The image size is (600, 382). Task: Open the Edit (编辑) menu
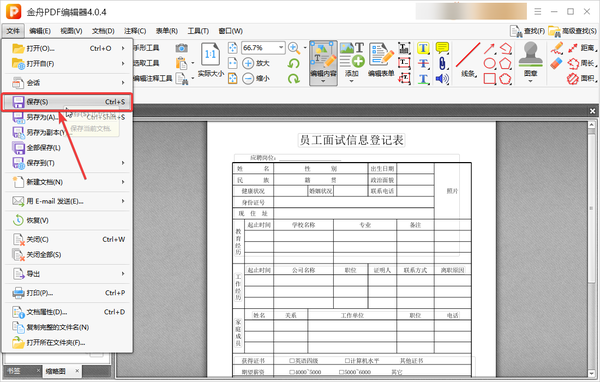point(40,31)
